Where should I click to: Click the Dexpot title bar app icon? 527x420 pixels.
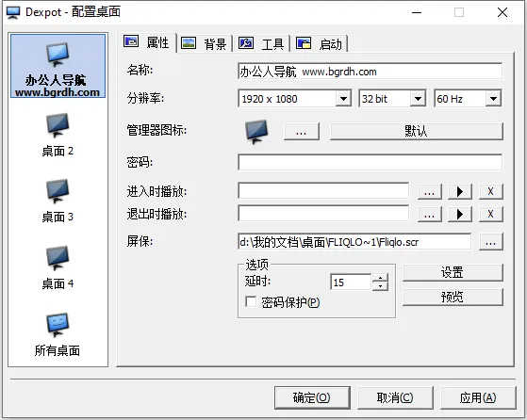[x=13, y=12]
